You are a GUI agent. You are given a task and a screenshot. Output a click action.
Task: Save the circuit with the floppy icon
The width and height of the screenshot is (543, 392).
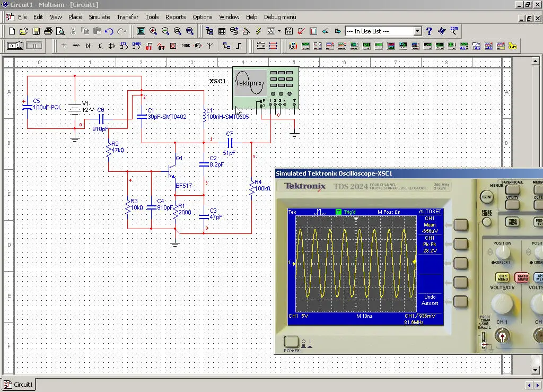point(36,31)
